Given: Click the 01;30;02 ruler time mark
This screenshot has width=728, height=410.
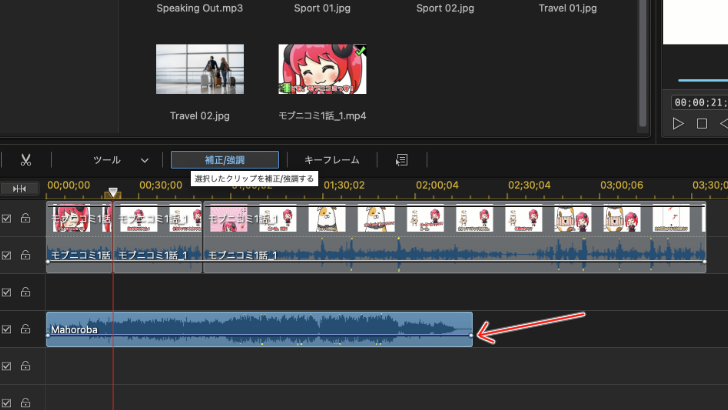Looking at the screenshot, I should (344, 185).
